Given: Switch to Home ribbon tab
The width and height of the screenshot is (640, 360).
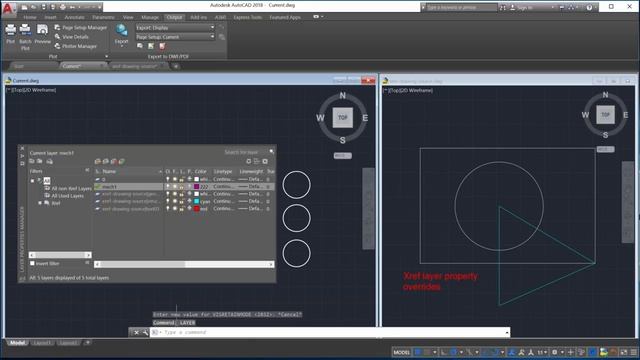Looking at the screenshot, I should (30, 17).
